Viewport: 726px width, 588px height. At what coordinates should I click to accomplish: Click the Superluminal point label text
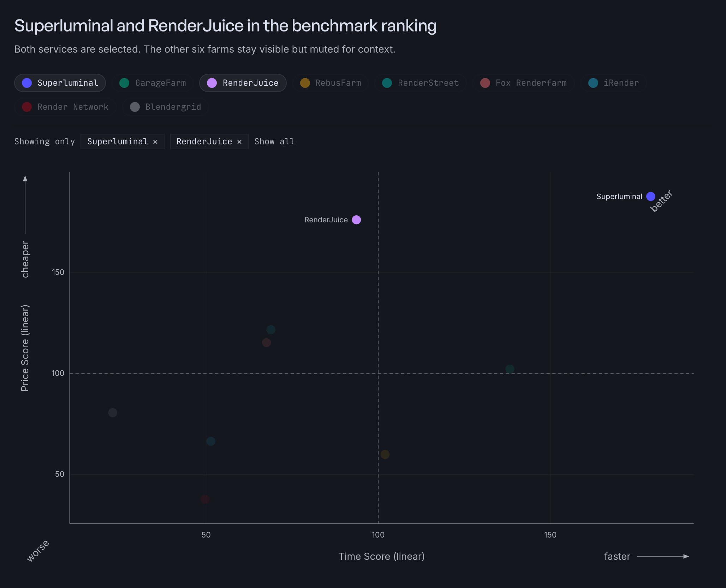[x=619, y=197]
